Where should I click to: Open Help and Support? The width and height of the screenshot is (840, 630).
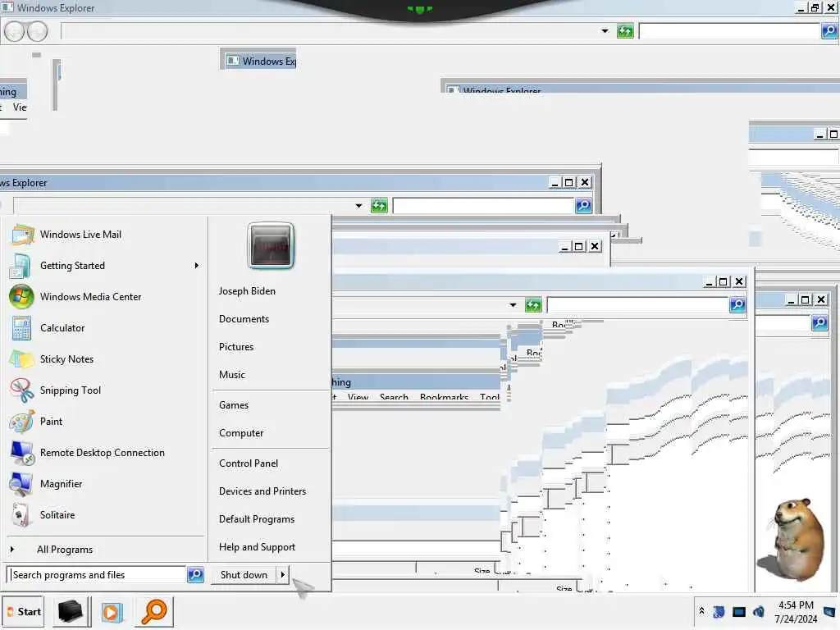257,547
